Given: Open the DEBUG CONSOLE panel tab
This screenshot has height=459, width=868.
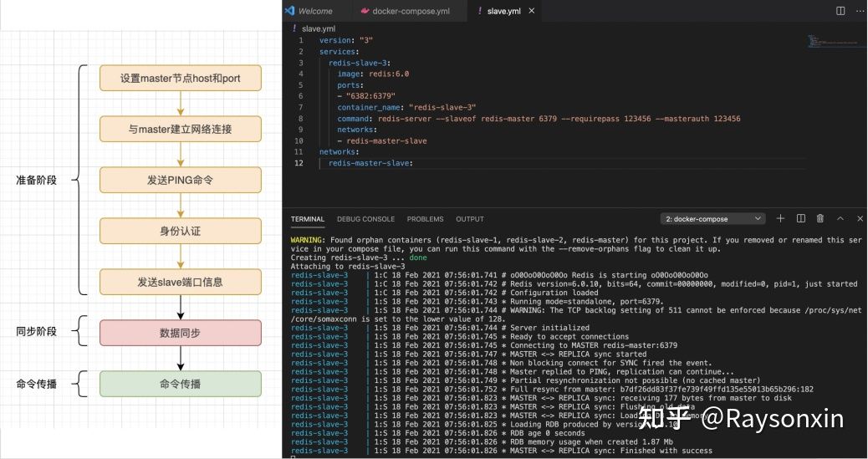Looking at the screenshot, I should [366, 219].
